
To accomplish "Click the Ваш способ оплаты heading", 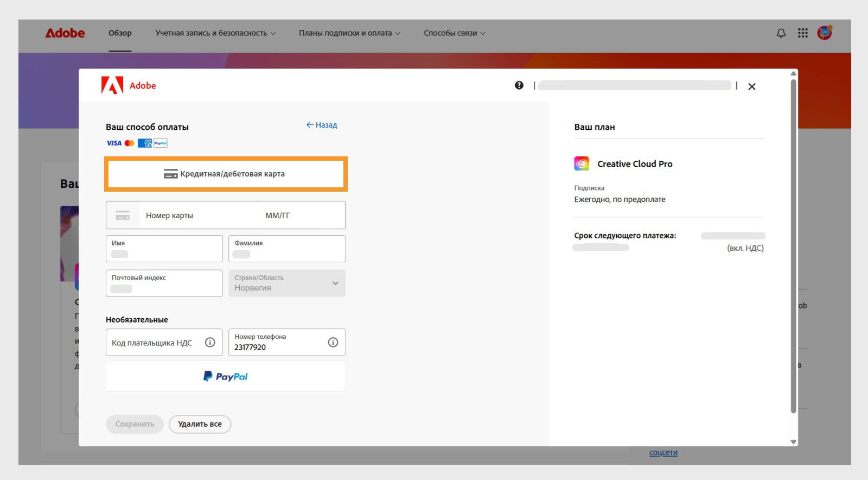I will (147, 127).
